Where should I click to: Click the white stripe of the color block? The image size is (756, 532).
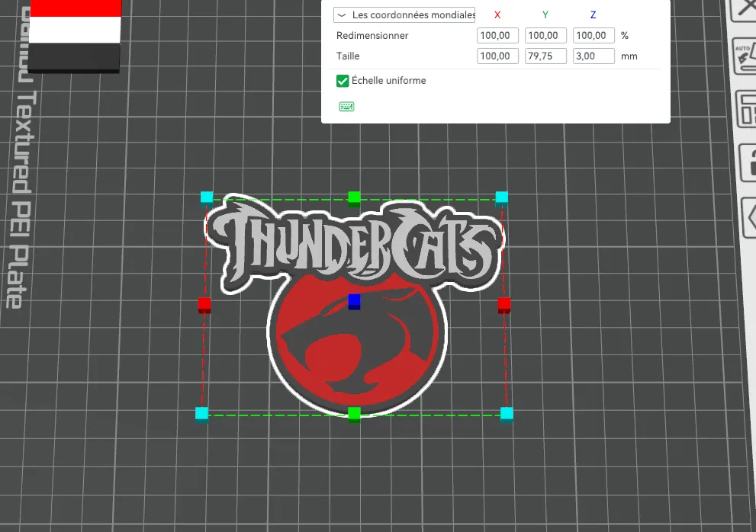75,30
